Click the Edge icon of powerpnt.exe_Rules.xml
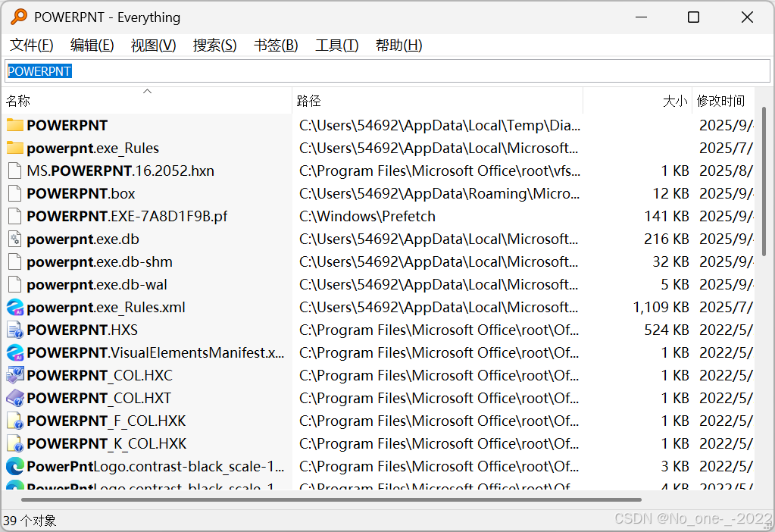 point(15,307)
